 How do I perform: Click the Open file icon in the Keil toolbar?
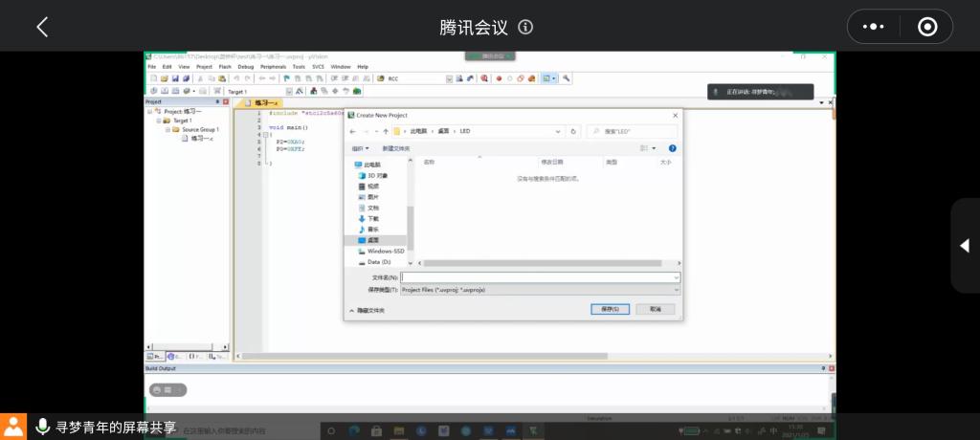point(164,78)
